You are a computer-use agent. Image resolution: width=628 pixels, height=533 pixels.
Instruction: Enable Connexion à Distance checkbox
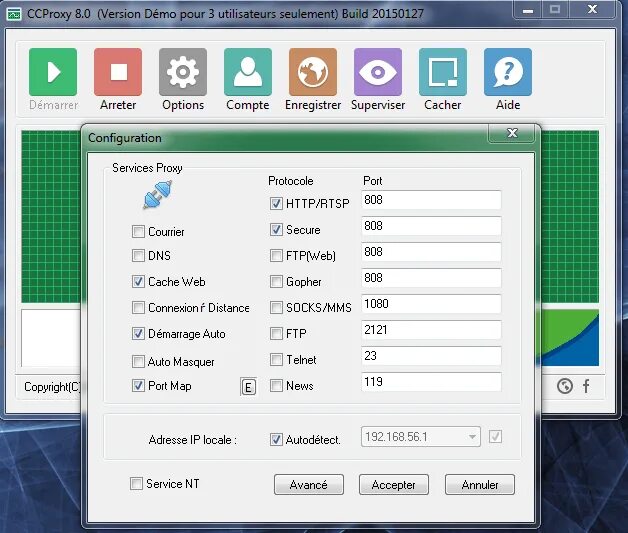pyautogui.click(x=138, y=308)
